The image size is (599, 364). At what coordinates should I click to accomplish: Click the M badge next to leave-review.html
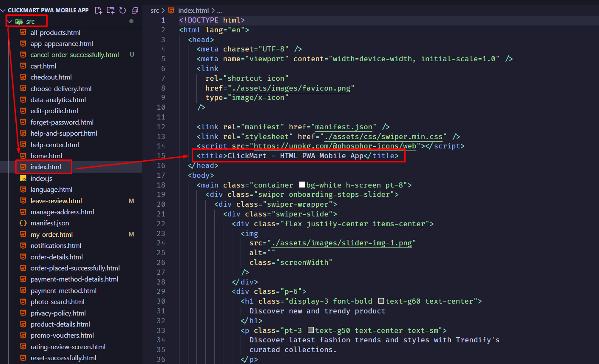click(132, 201)
